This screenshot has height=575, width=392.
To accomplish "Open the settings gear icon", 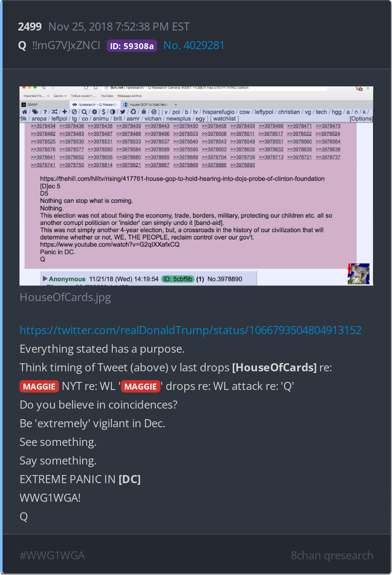I will [x=94, y=112].
